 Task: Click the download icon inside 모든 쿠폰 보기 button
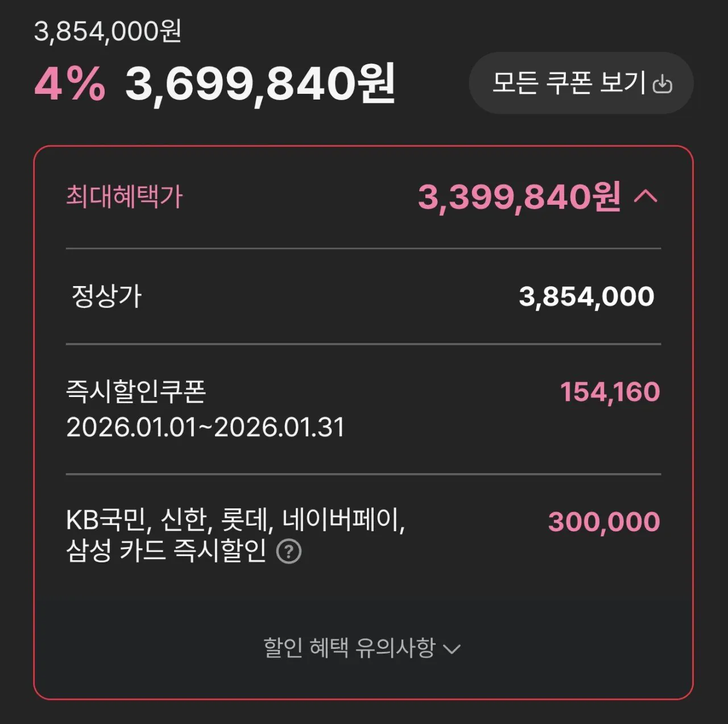coord(663,83)
